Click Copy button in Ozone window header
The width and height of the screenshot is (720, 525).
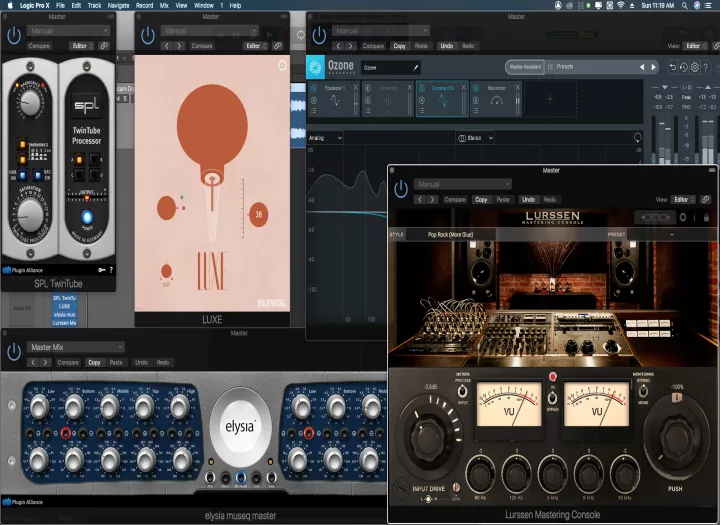(x=399, y=46)
